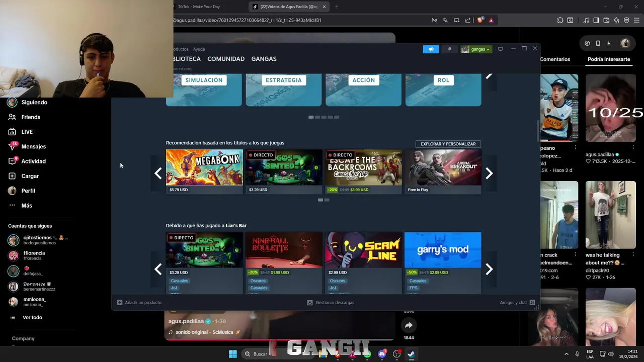Open the garry's mod game card
Image resolution: width=644 pixels, height=362 pixels.
click(443, 263)
